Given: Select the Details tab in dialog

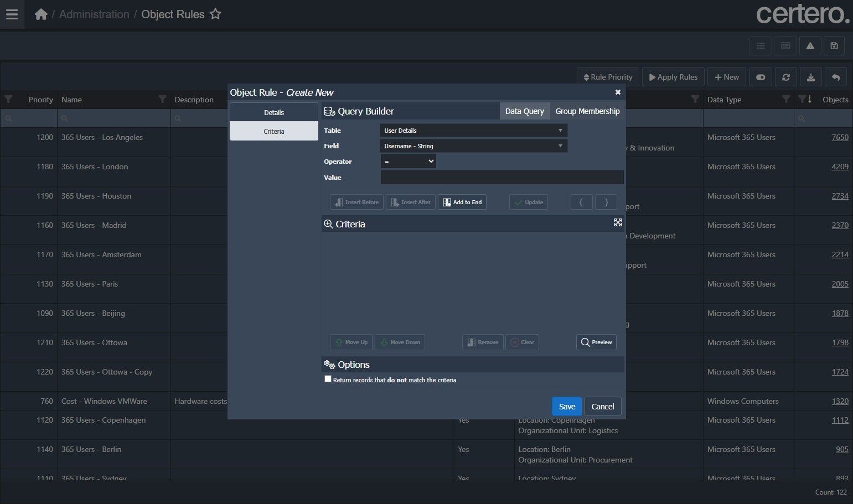Looking at the screenshot, I should [273, 112].
